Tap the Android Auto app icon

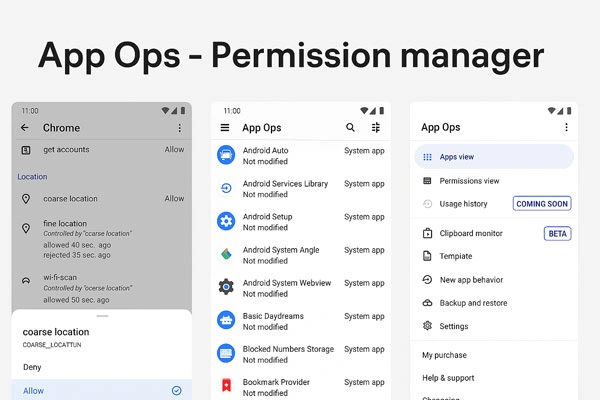click(226, 155)
